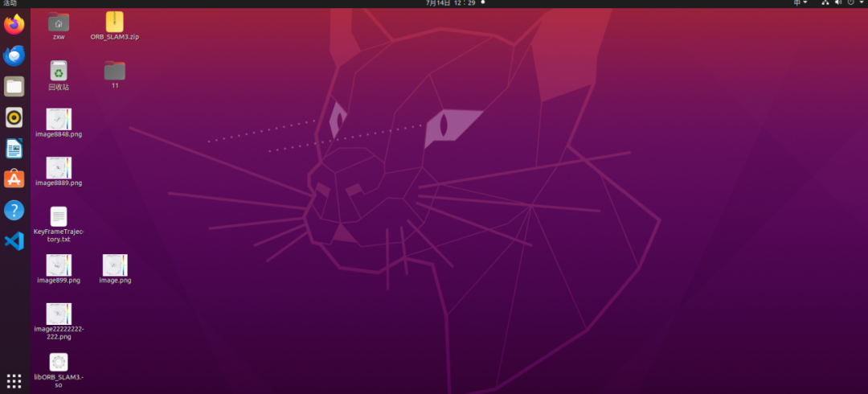The height and width of the screenshot is (394, 868).
Task: Open the clock showing 7月14日 12:29
Action: point(450,3)
